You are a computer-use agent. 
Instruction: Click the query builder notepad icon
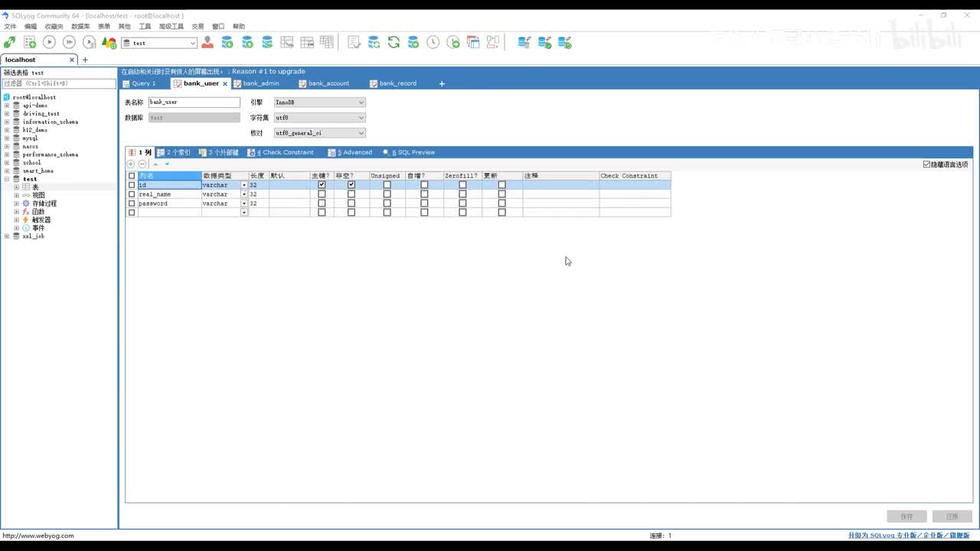tap(354, 43)
